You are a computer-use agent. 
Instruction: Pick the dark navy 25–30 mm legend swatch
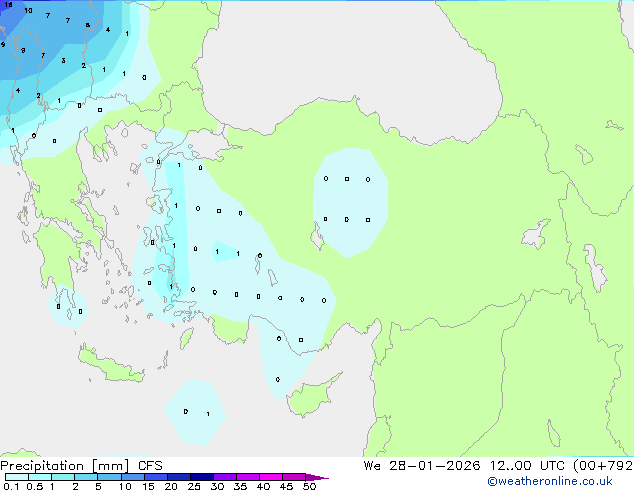[202, 477]
